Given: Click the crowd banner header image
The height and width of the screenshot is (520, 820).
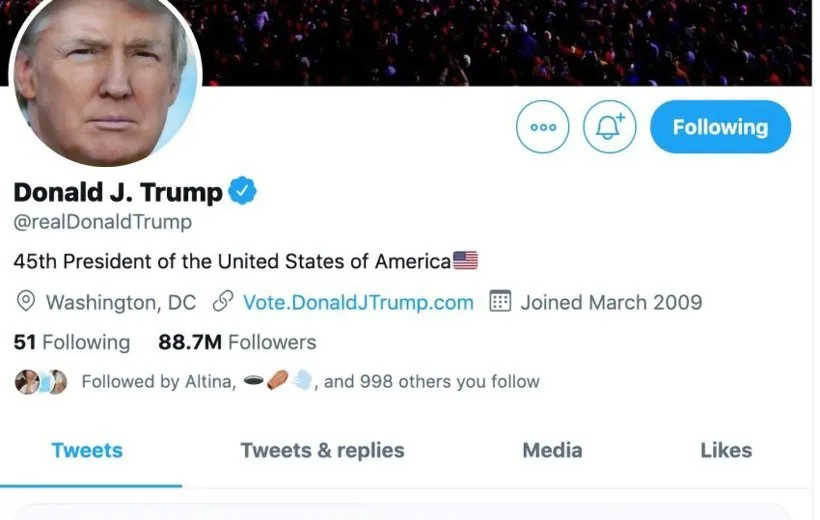Looking at the screenshot, I should pyautogui.click(x=500, y=40).
